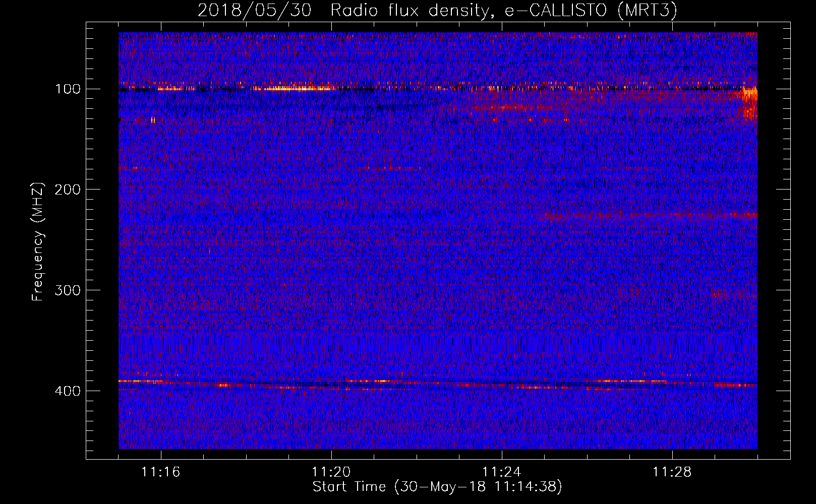
Task: Click the '100' frequency tick label
Action: coord(68,89)
